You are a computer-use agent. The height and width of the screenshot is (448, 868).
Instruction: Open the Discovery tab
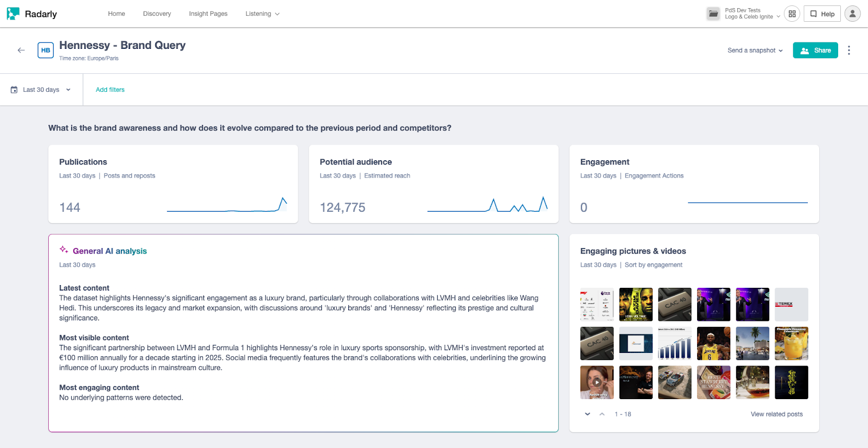[x=157, y=14]
